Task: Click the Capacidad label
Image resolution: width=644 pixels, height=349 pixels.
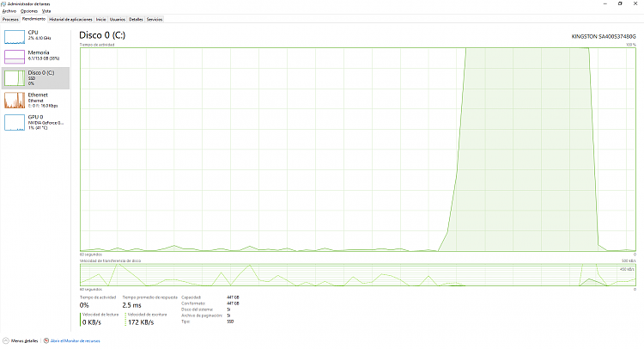Action: (x=191, y=297)
